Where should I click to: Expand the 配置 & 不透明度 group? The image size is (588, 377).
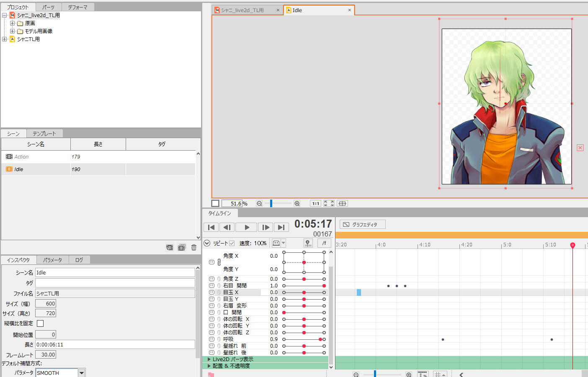209,366
